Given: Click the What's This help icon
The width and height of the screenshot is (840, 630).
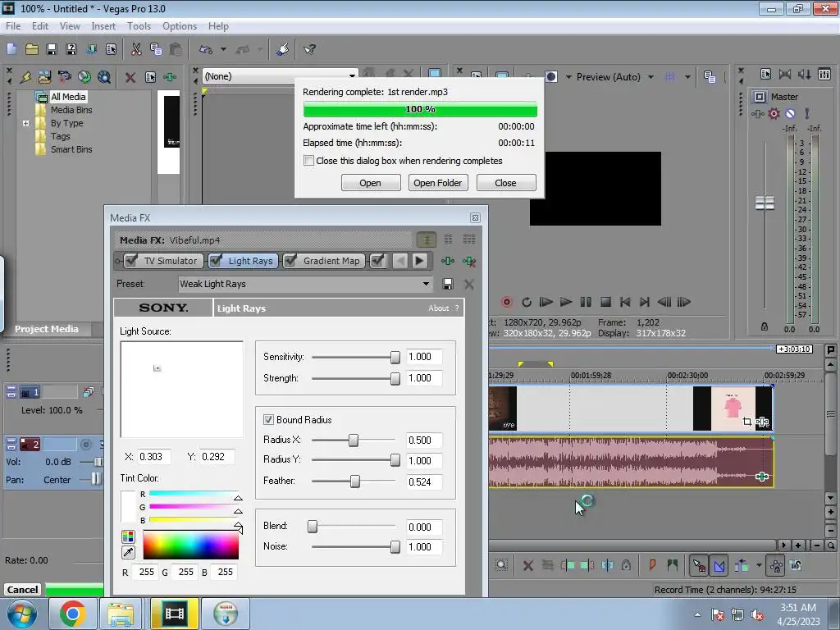Looking at the screenshot, I should (x=309, y=49).
